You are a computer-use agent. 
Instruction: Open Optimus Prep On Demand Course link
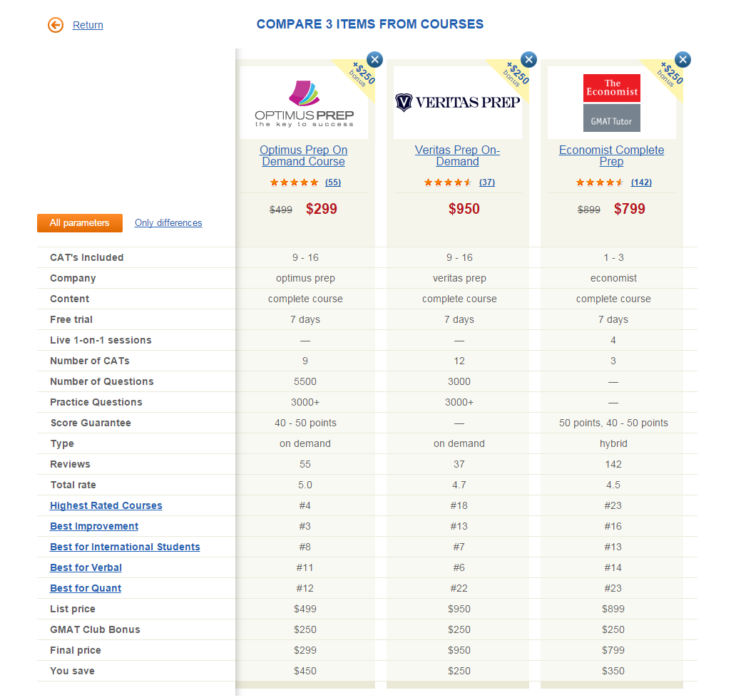(304, 155)
